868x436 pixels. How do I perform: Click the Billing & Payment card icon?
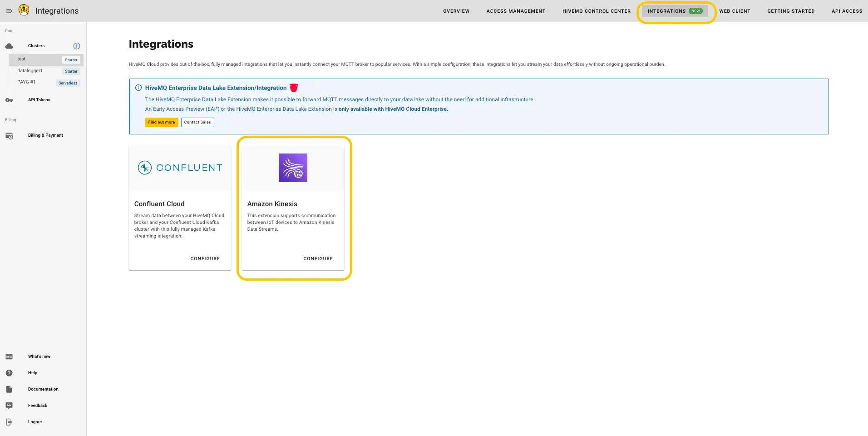[x=9, y=136]
